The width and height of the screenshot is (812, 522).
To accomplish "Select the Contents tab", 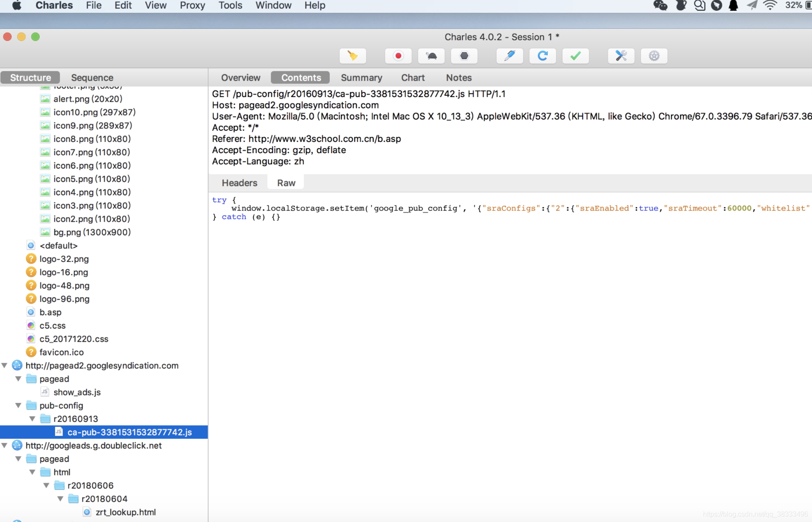I will [301, 78].
